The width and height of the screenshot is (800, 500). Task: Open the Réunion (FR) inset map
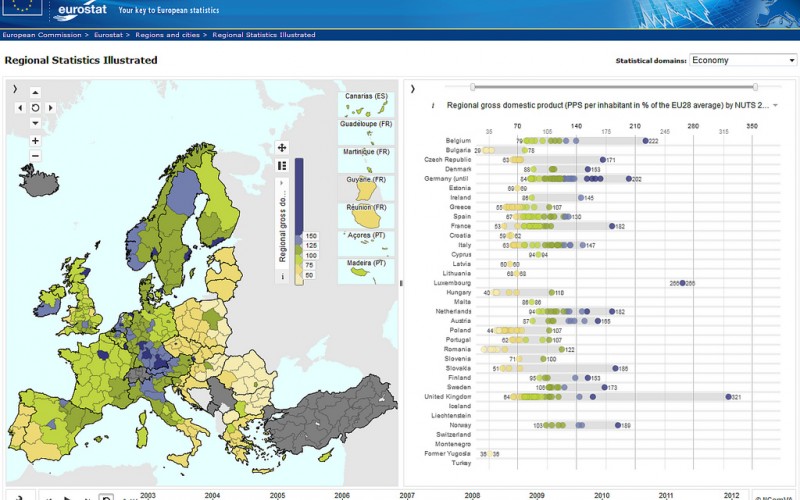pos(366,216)
